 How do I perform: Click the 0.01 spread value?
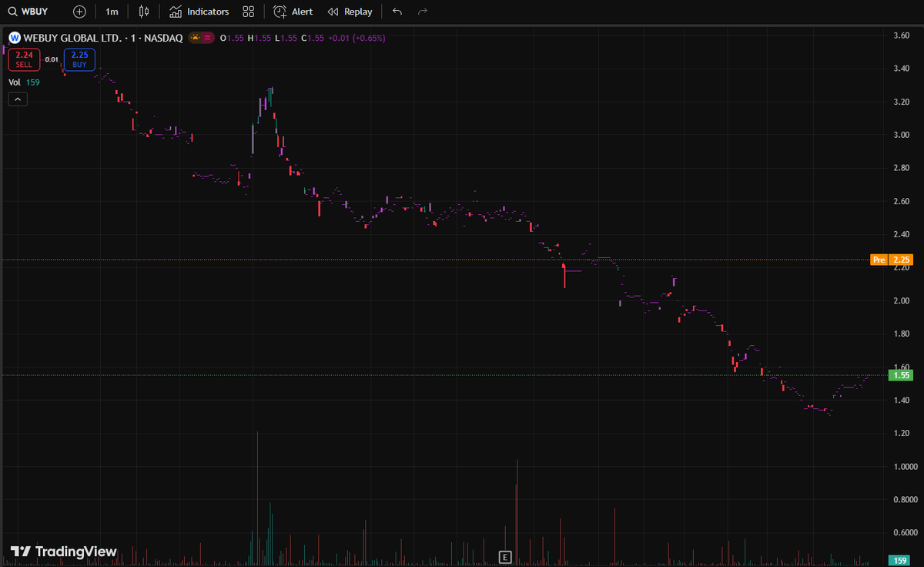52,59
